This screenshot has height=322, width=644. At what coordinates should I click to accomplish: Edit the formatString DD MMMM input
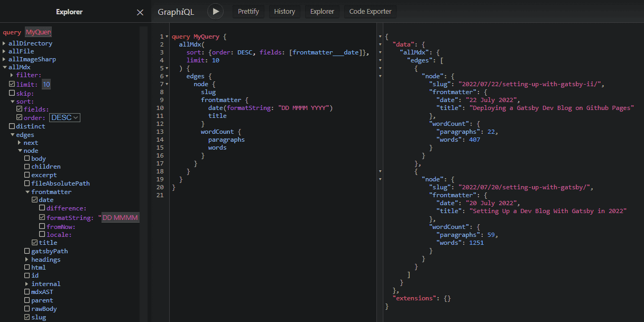(120, 218)
